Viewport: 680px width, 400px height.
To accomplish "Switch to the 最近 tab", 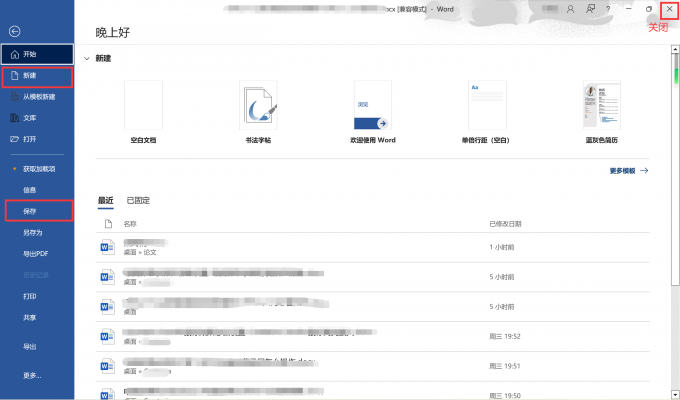I will click(x=105, y=200).
